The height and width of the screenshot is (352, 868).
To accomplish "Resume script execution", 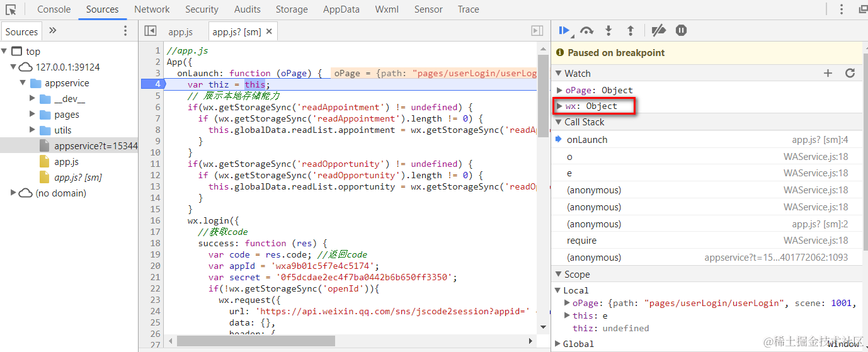I will (x=564, y=30).
